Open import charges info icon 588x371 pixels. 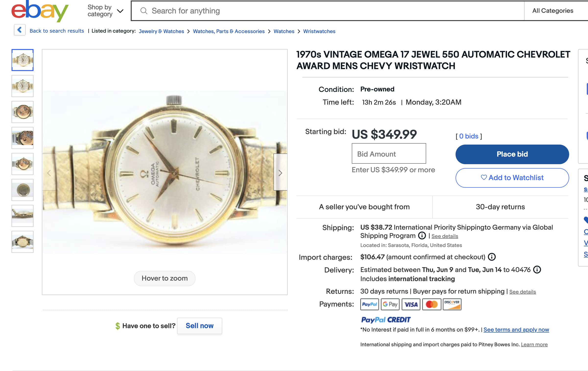coord(492,257)
